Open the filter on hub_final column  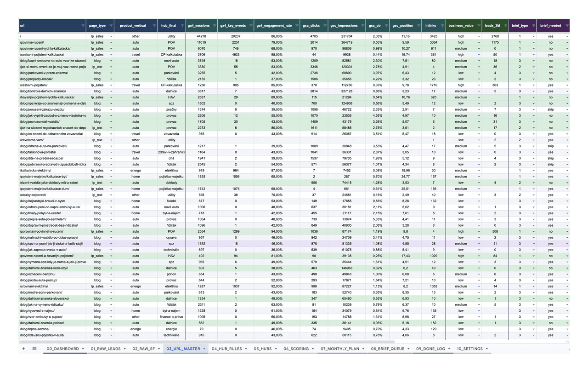tap(183, 26)
